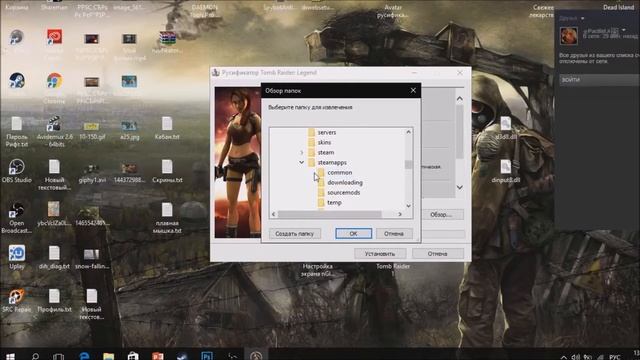
Task: Switch to PowerPoint in the taskbar
Action: (158, 356)
